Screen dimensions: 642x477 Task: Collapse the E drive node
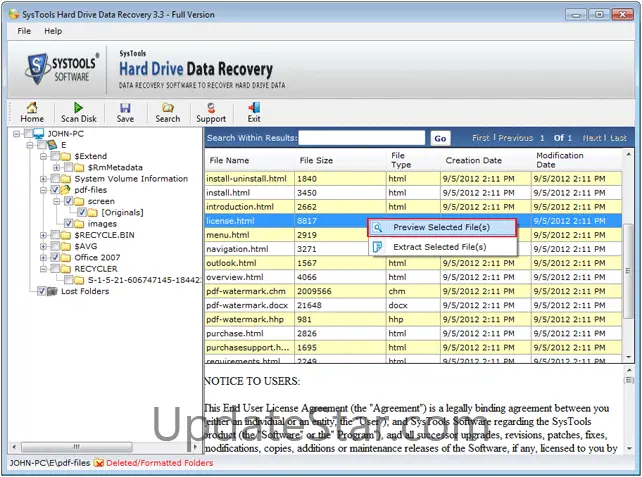coord(30,145)
